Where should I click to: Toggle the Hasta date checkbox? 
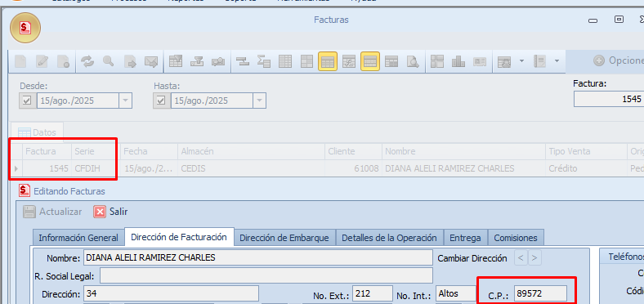click(161, 101)
